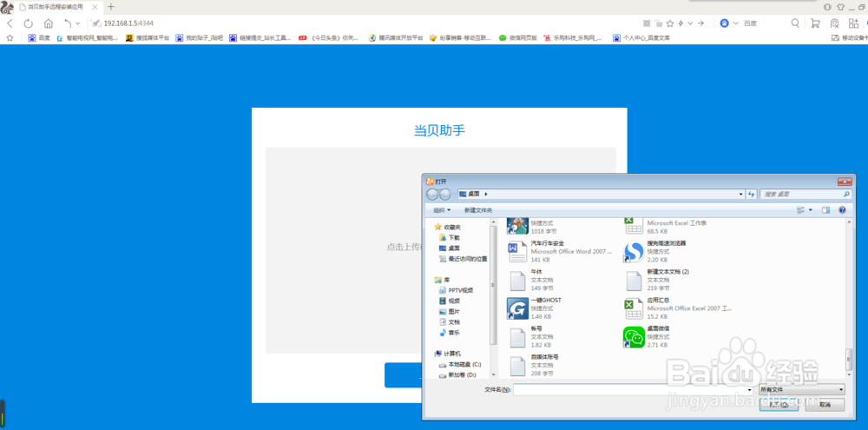Click the forward button in the Open dialog

[x=444, y=195]
